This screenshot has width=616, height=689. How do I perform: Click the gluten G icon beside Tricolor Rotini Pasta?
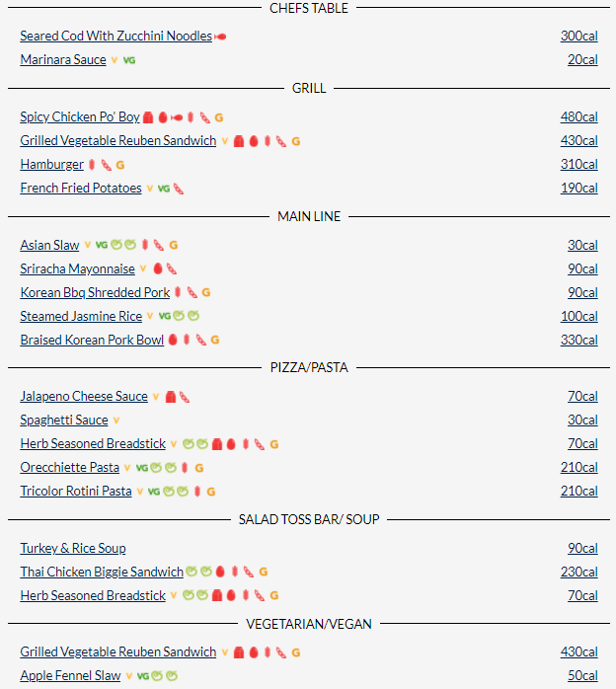(211, 492)
